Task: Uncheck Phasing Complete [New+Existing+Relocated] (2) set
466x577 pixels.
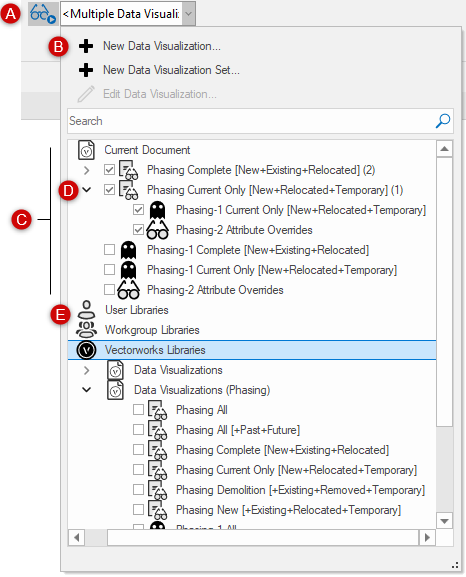Action: 109,170
